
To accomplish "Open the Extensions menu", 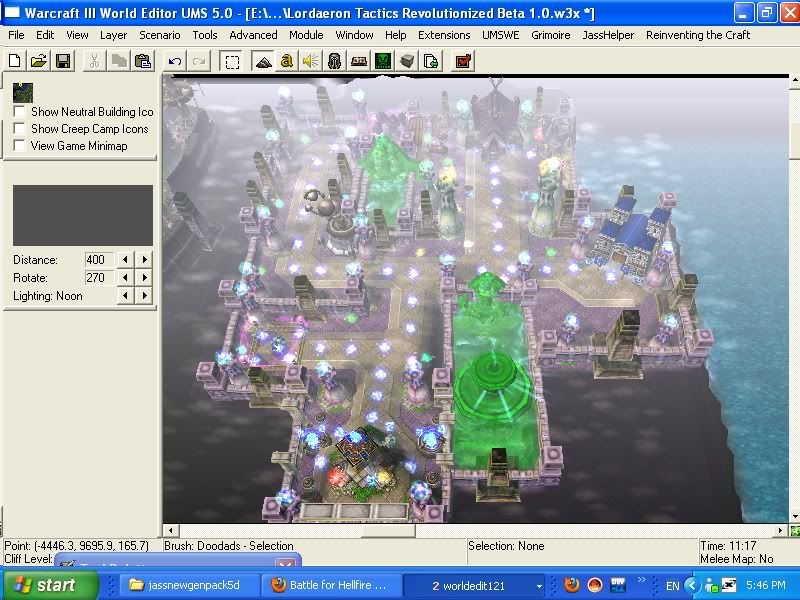I will (x=444, y=35).
